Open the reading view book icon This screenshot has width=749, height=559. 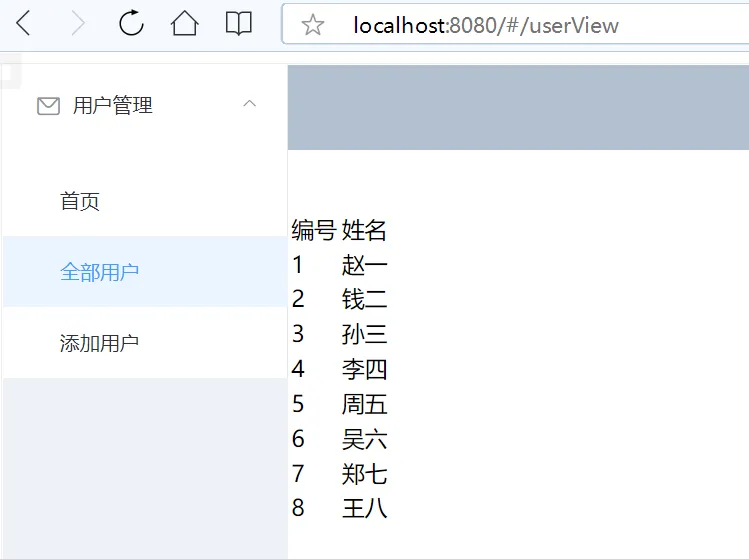point(238,23)
